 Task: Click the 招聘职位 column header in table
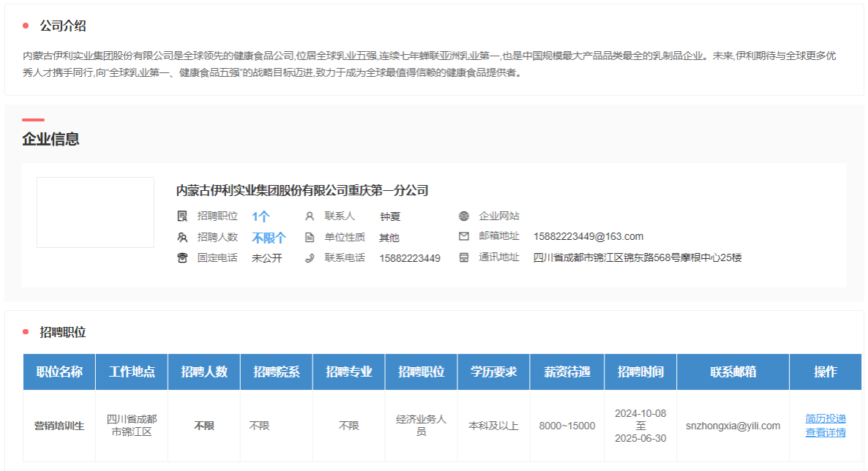point(422,372)
